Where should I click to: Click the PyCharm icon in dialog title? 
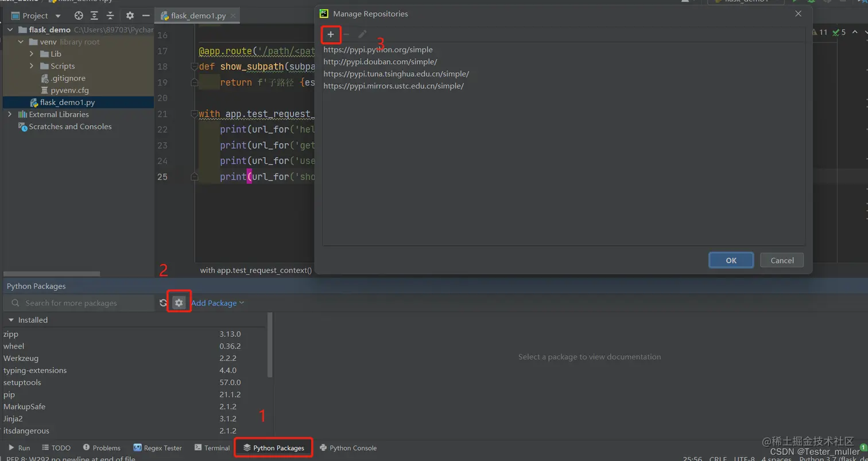click(x=324, y=13)
